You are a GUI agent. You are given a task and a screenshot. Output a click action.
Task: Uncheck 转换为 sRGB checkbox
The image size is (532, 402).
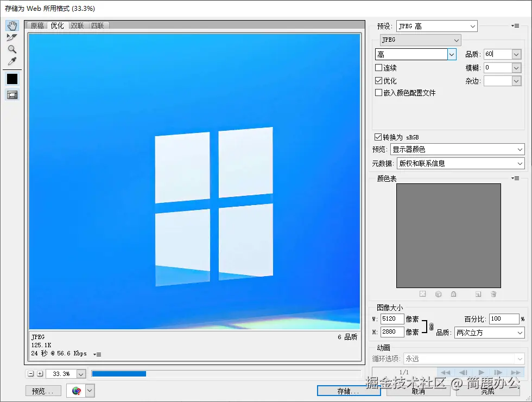pos(378,137)
